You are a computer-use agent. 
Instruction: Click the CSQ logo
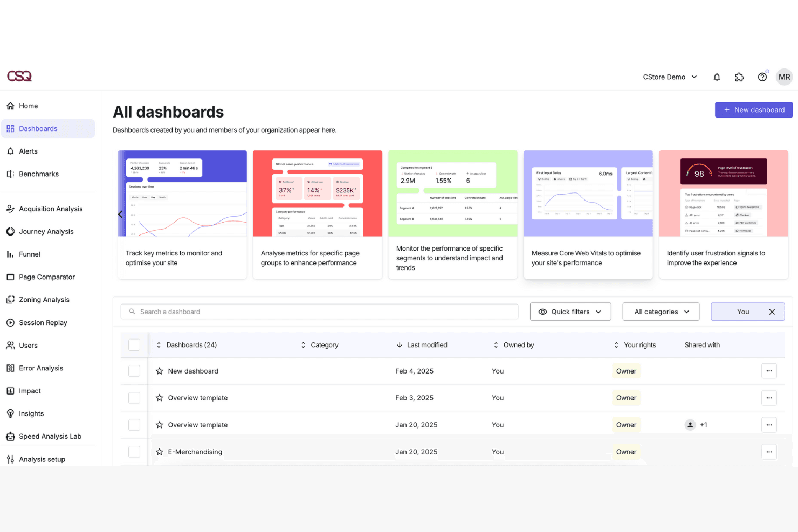pos(19,76)
